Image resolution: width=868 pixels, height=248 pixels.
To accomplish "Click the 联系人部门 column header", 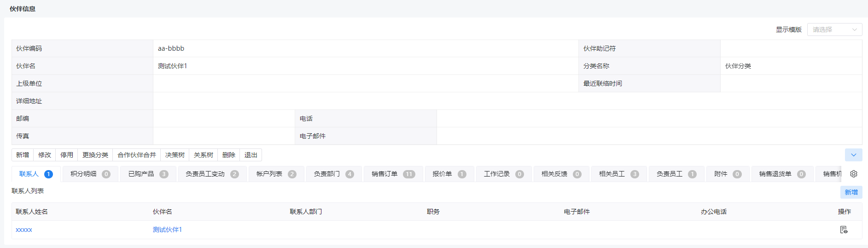I will (306, 212).
